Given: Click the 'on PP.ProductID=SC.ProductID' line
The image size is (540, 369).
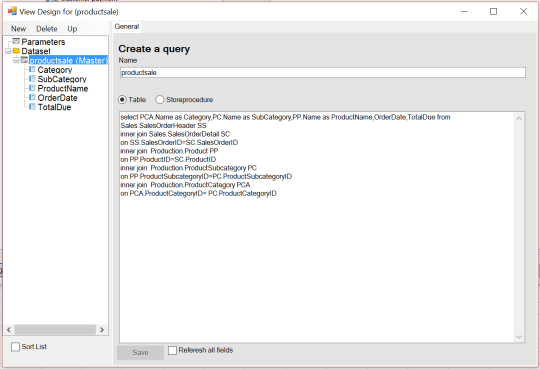Looking at the screenshot, I should 168,159.
